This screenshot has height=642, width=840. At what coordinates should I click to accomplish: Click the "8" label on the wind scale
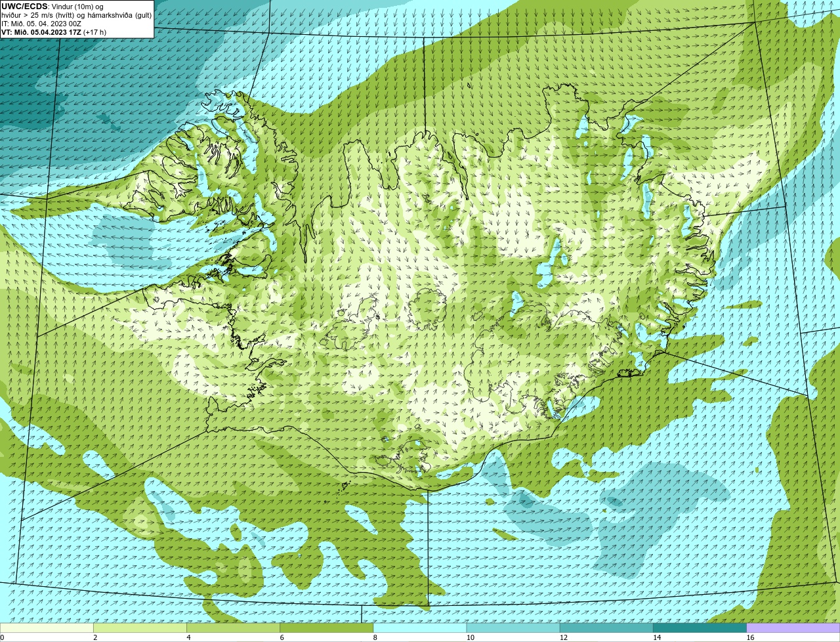[375, 637]
